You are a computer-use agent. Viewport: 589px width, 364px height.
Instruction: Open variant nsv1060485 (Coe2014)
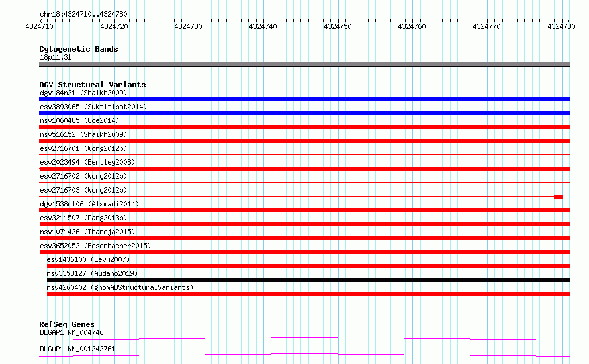click(79, 120)
